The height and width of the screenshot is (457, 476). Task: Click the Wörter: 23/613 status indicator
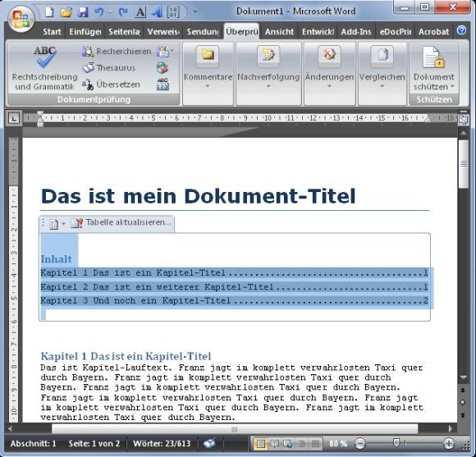point(162,444)
